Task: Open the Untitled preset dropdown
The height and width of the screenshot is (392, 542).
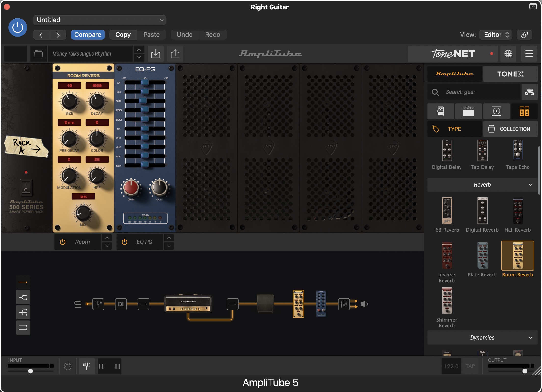Action: (99, 20)
